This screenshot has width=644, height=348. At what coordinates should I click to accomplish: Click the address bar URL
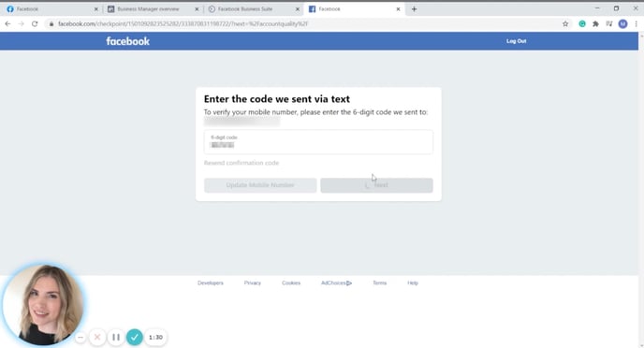tap(183, 23)
